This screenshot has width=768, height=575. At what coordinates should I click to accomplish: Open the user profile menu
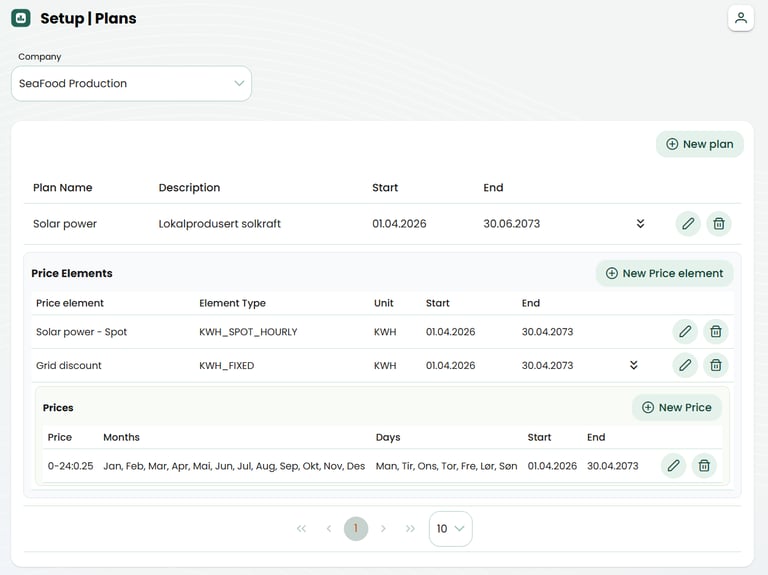point(740,18)
